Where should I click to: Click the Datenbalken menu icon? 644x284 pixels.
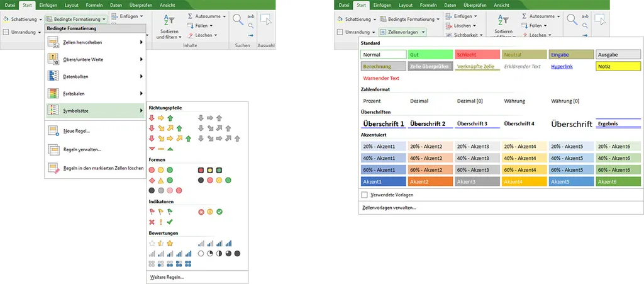click(x=54, y=76)
